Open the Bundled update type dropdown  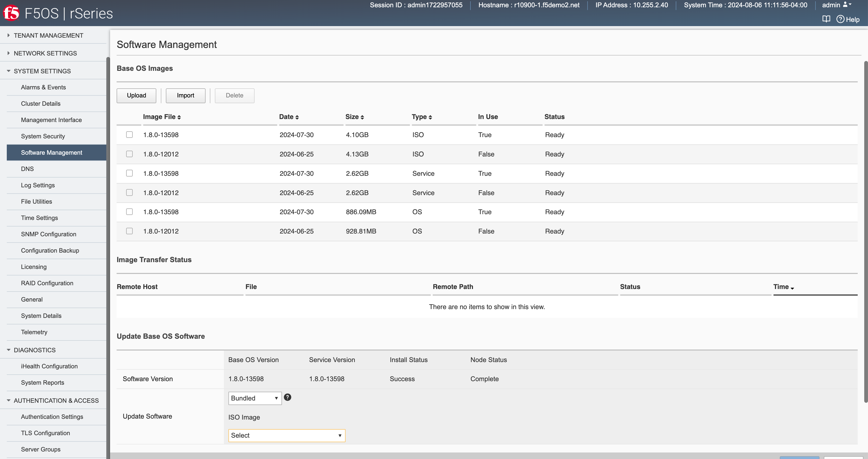[255, 398]
